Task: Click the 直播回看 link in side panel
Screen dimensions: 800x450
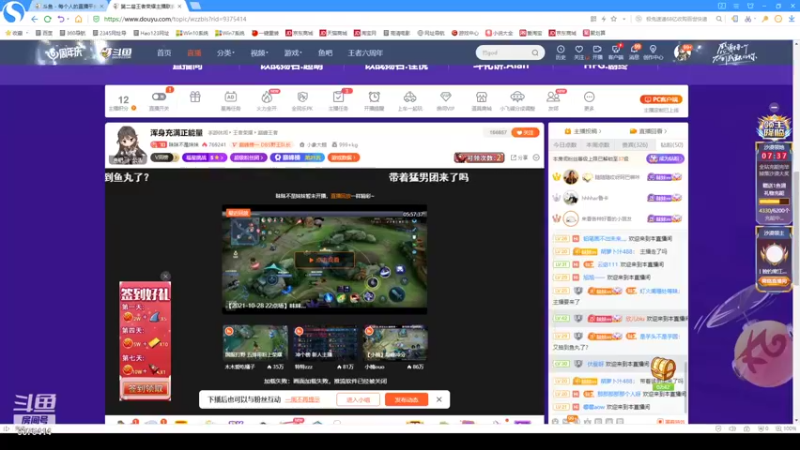Action: pyautogui.click(x=648, y=131)
